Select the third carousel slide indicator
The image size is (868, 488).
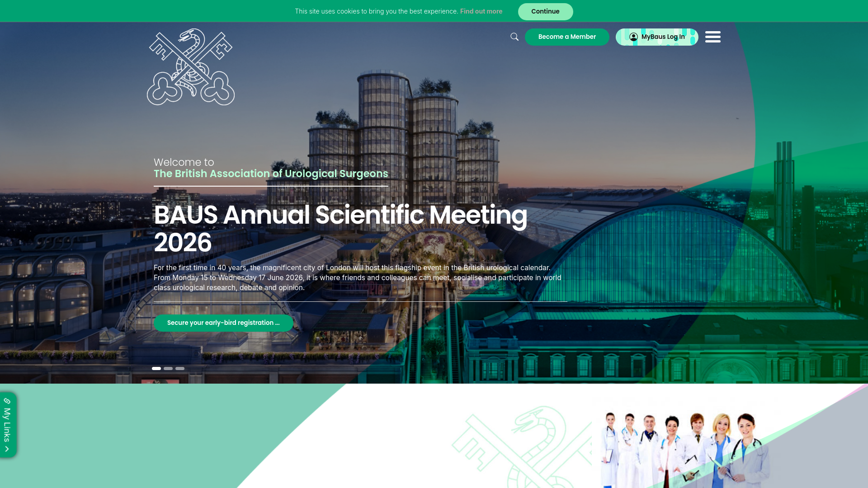[x=180, y=369]
